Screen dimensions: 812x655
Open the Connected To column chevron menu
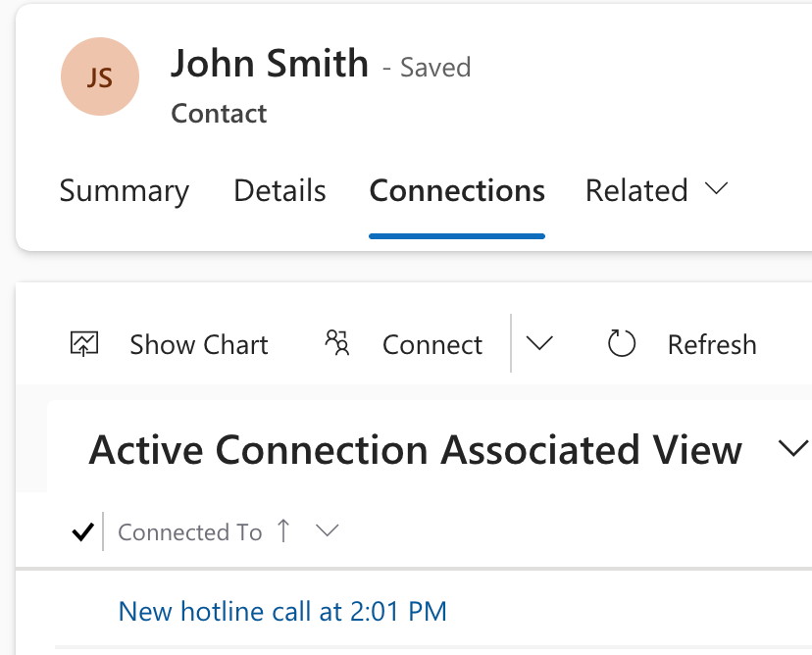pyautogui.click(x=328, y=531)
